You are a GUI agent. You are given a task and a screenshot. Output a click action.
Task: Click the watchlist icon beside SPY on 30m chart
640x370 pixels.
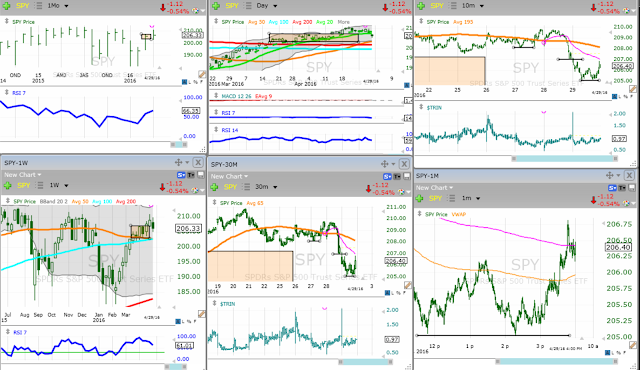pyautogui.click(x=246, y=187)
